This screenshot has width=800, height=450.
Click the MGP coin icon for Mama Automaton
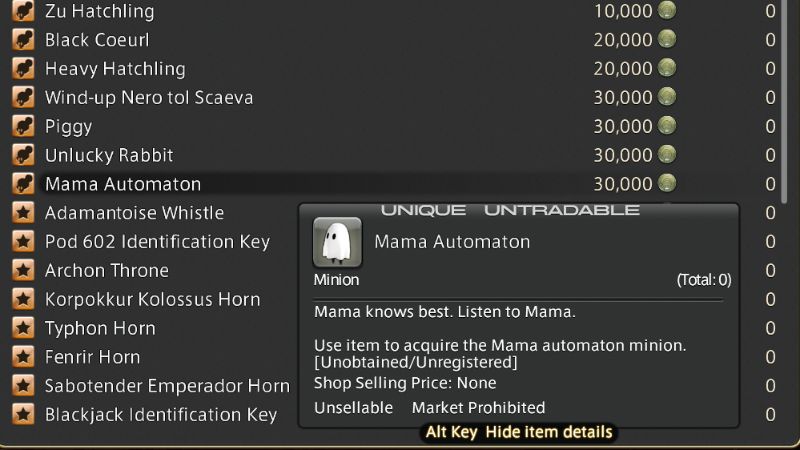point(667,183)
